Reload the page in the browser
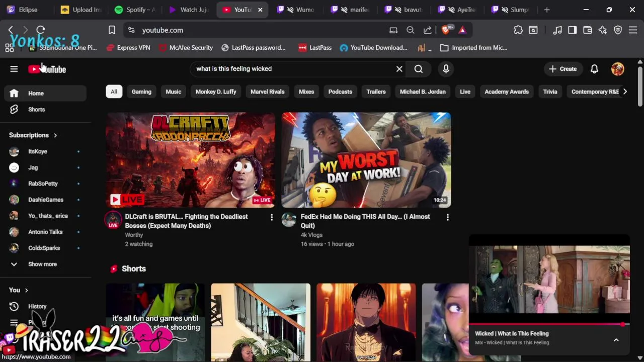This screenshot has width=644, height=362. (41, 30)
